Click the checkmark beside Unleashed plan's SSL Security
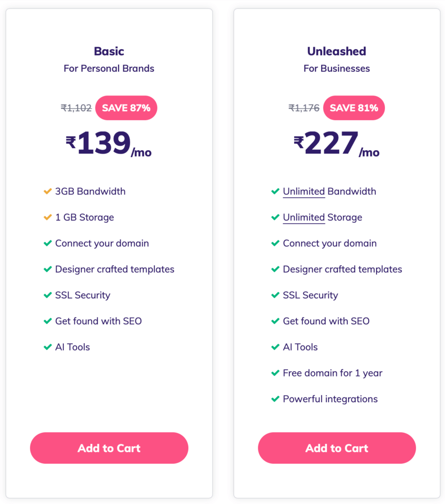445x504 pixels. (x=275, y=295)
